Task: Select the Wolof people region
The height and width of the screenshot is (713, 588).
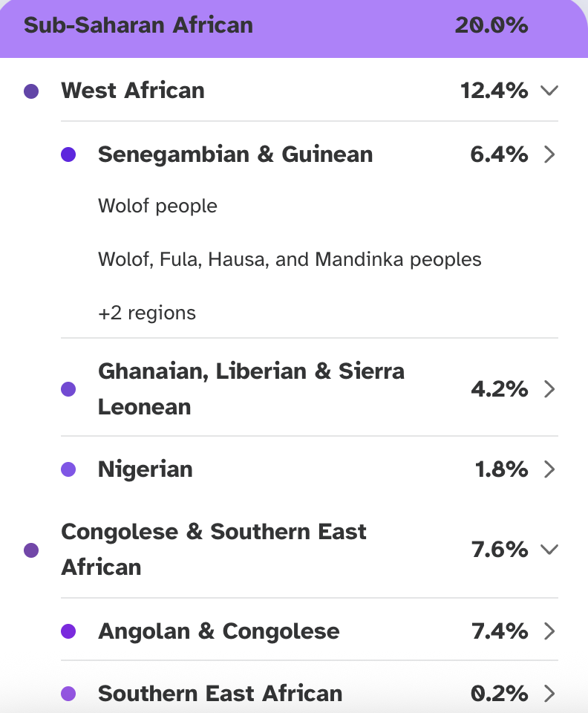Action: point(157,206)
